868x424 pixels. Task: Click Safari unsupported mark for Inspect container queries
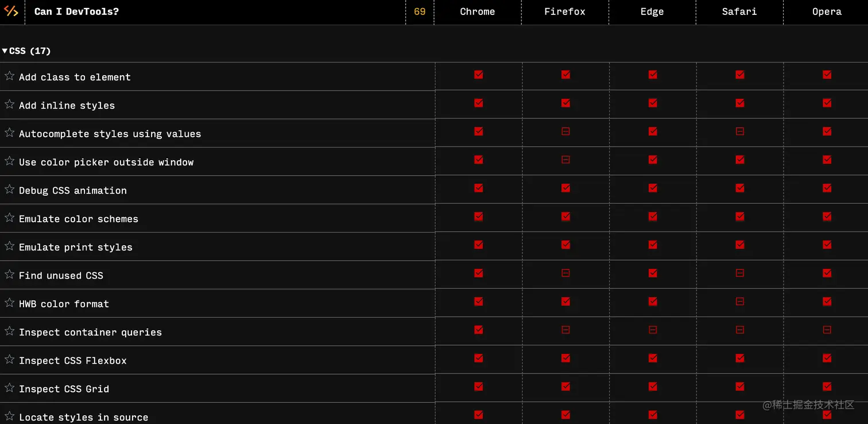(x=740, y=330)
